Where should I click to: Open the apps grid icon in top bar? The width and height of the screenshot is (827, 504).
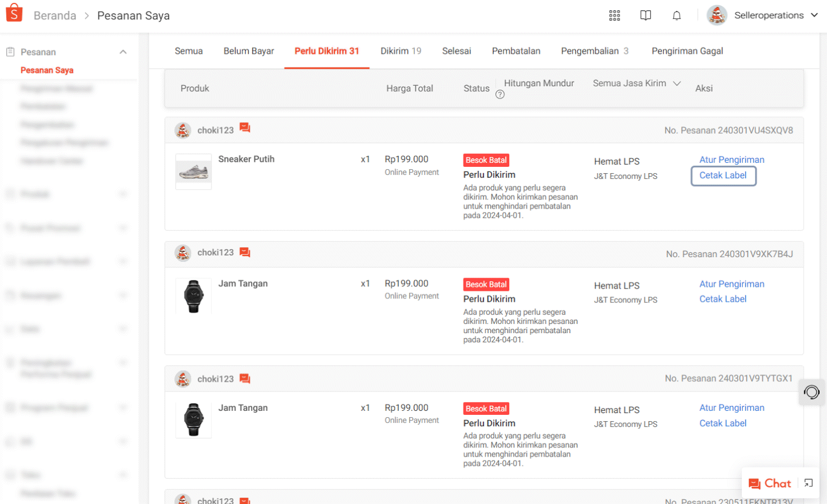(x=615, y=15)
